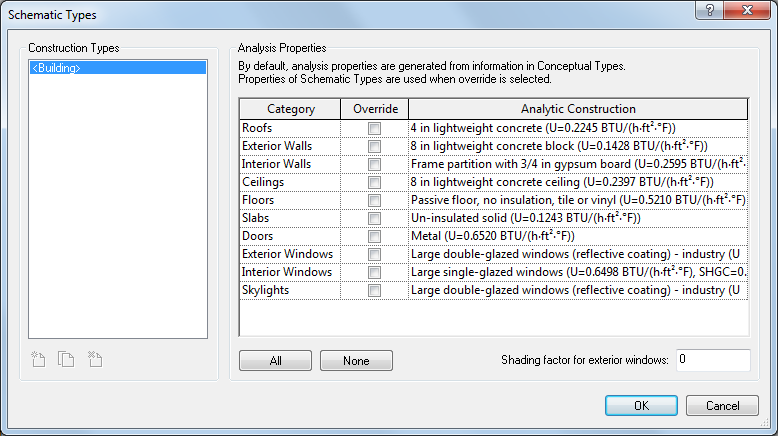This screenshot has height=436, width=778.
Task: Select the Slabs analytic construction cell
Action: coord(578,218)
